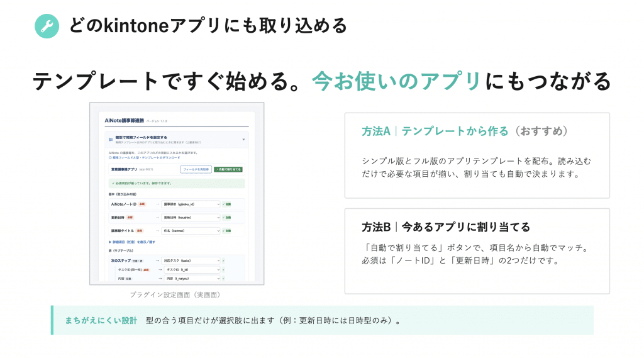Click the slide title 'どのkintoneアプリにも取り込める'
This screenshot has height=358, width=644.
[208, 26]
